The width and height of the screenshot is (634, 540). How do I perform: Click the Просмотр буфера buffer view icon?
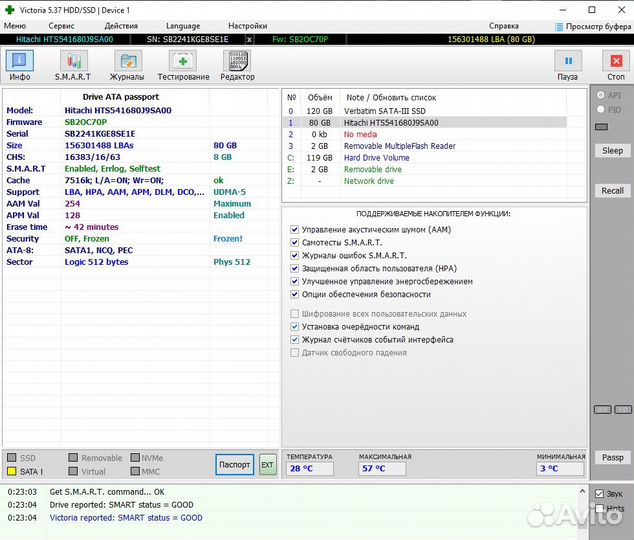[590, 25]
